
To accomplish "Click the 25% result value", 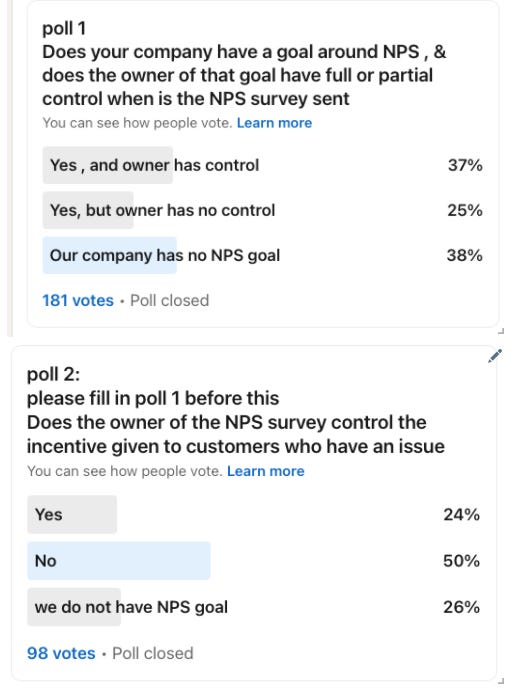I will tap(465, 210).
